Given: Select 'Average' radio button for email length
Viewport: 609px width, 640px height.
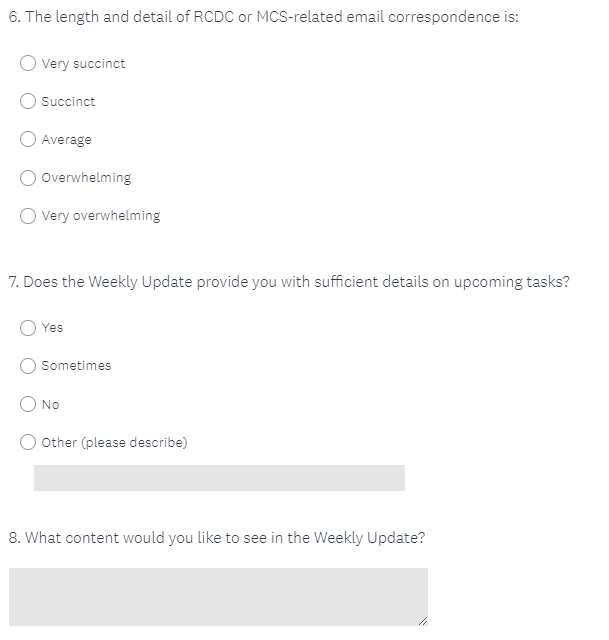Looking at the screenshot, I should click(x=29, y=139).
